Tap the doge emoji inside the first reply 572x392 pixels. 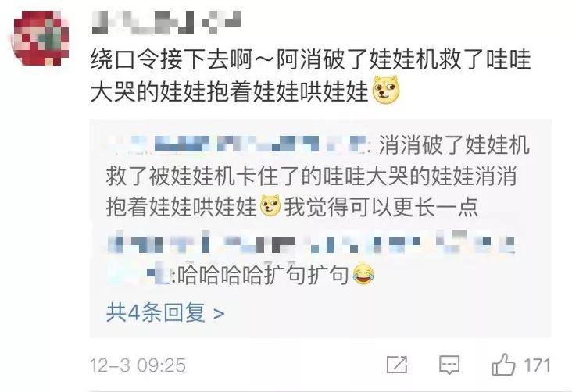click(270, 206)
